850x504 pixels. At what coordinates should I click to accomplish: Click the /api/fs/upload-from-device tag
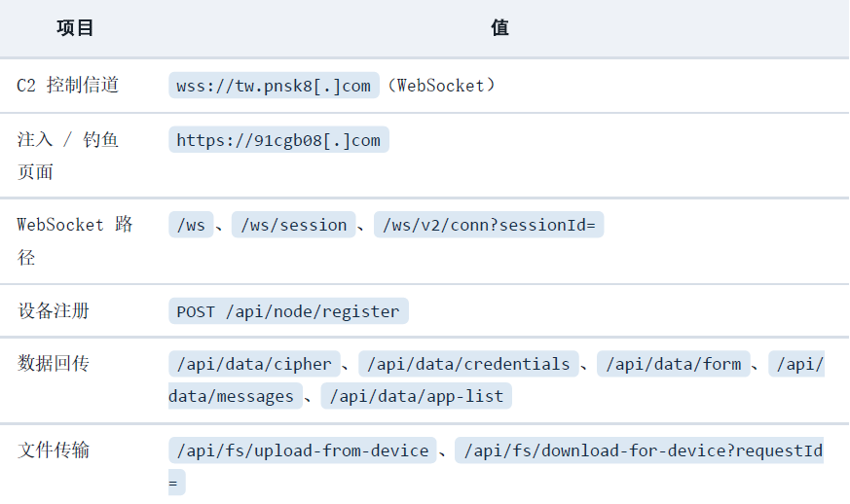[303, 450]
